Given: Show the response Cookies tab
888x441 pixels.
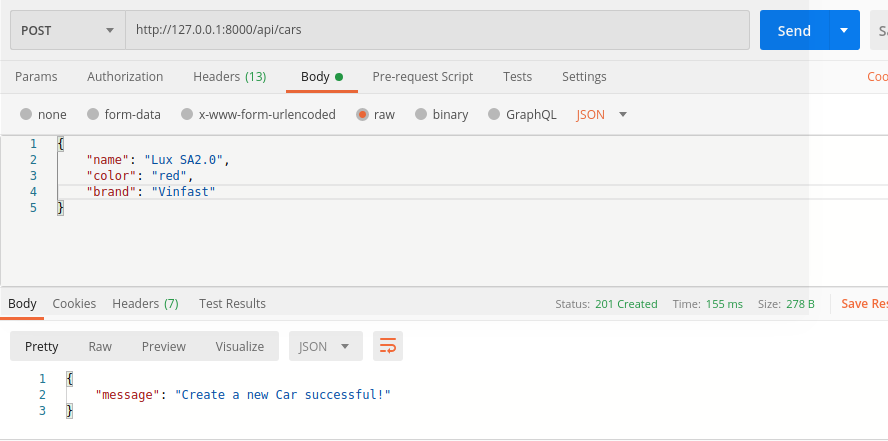Looking at the screenshot, I should pos(74,304).
